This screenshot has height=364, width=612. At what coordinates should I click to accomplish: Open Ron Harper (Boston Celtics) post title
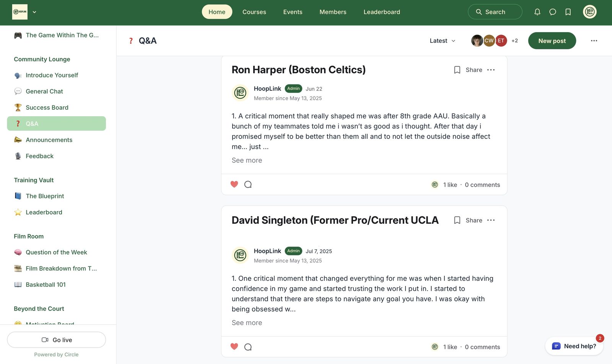click(x=299, y=70)
